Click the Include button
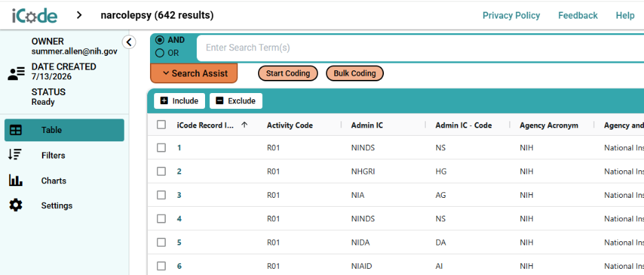 (180, 101)
